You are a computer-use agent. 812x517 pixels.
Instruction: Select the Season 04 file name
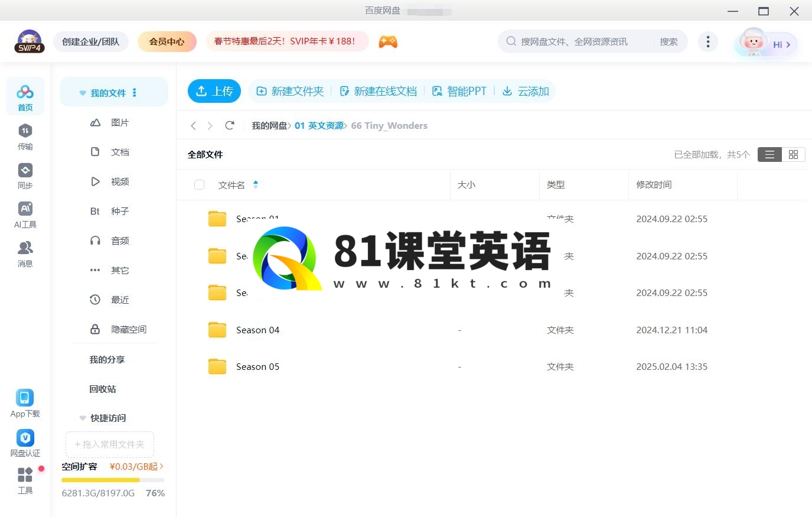click(257, 330)
